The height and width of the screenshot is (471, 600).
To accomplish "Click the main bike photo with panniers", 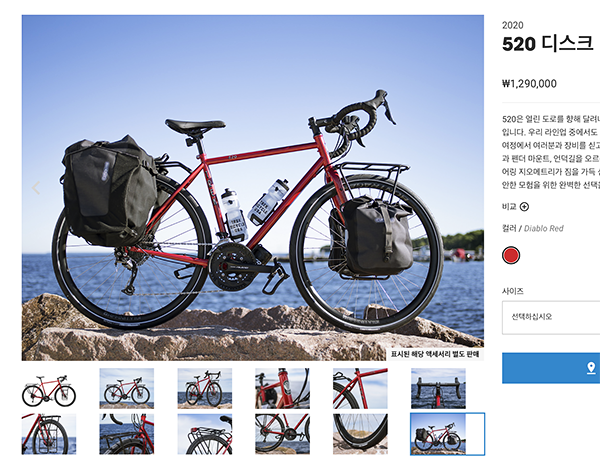I will coord(253,188).
